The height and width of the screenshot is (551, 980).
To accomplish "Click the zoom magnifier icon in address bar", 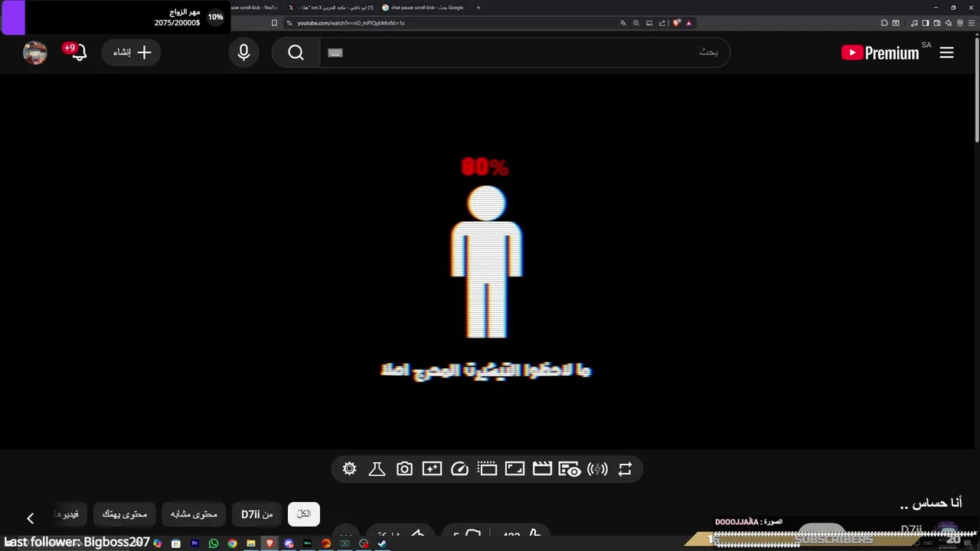I will coord(636,23).
